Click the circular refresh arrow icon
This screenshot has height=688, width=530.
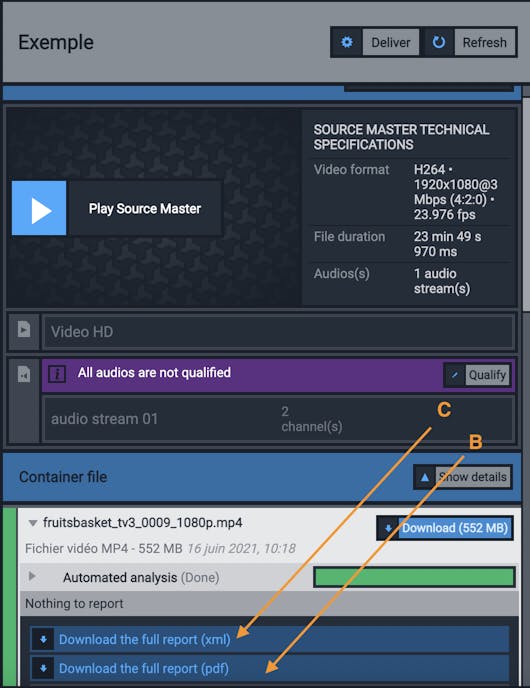pos(439,42)
